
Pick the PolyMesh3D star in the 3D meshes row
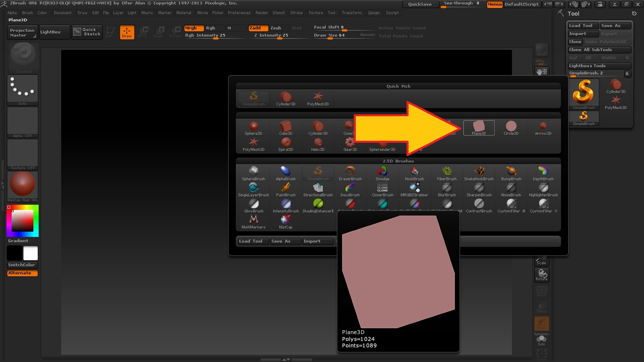[x=254, y=144]
